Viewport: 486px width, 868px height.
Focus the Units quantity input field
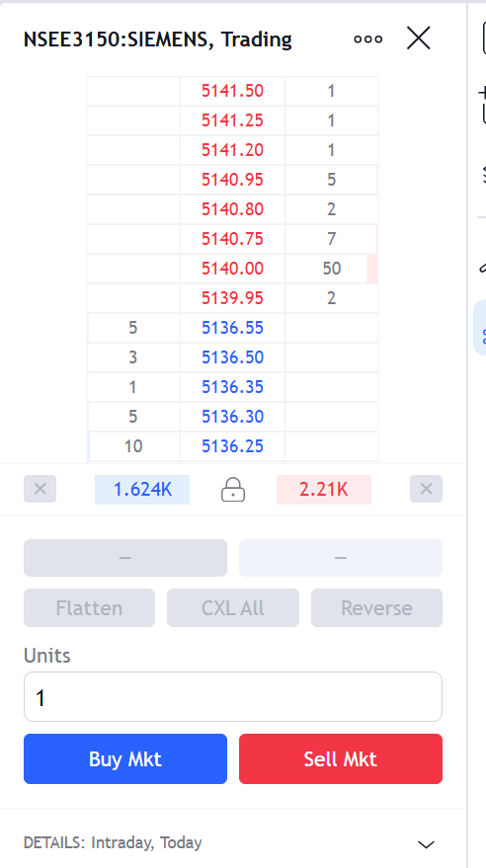click(233, 697)
